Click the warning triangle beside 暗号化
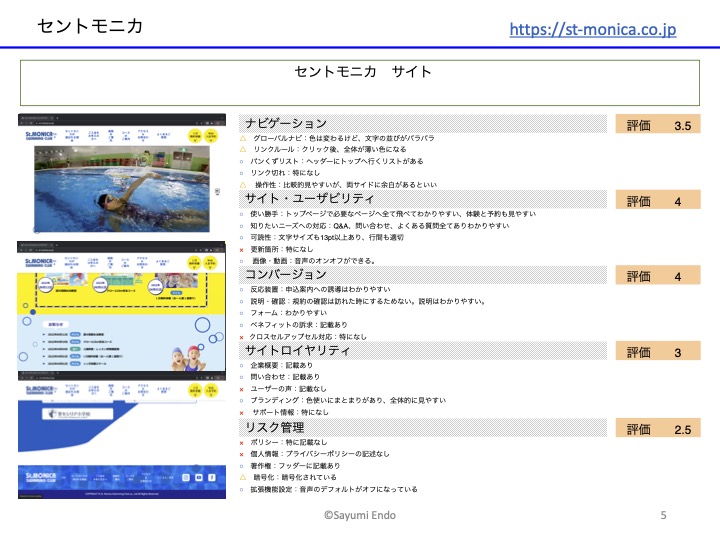Viewport: 720px width, 540px height. click(242, 478)
